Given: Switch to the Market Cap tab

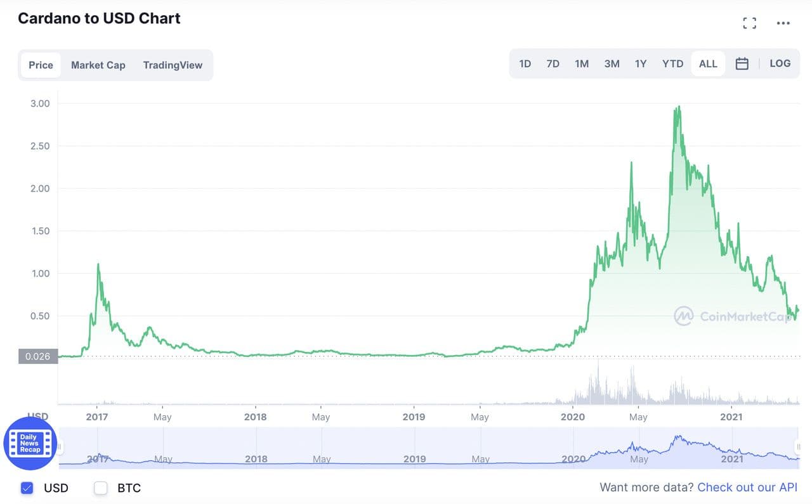Looking at the screenshot, I should pos(98,65).
